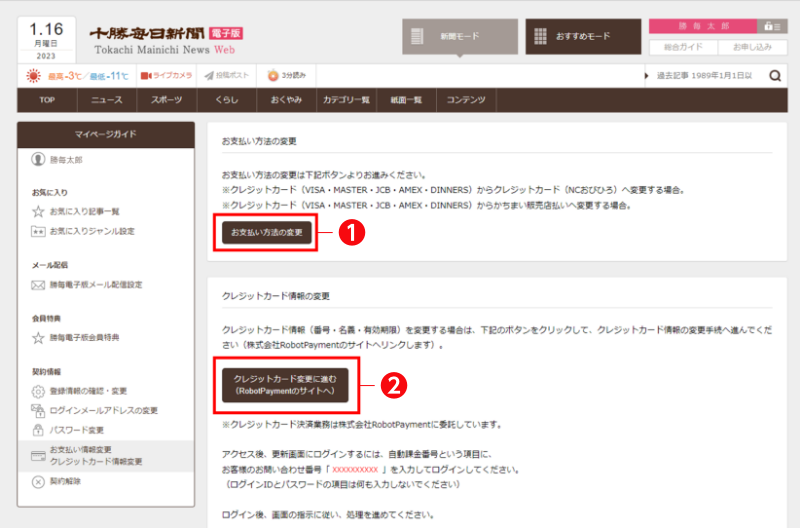Open the TOP menu item
Viewport: 800px width, 528px height.
47,100
